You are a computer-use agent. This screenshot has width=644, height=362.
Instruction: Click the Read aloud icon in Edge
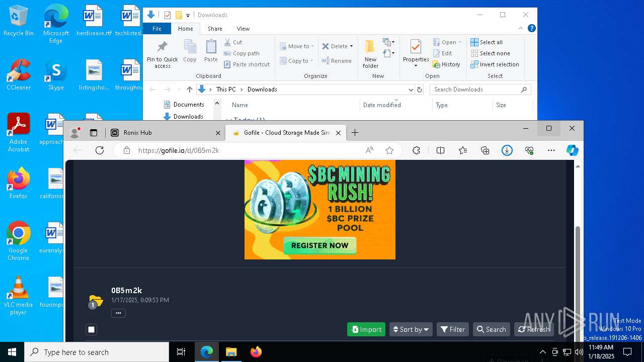click(369, 150)
